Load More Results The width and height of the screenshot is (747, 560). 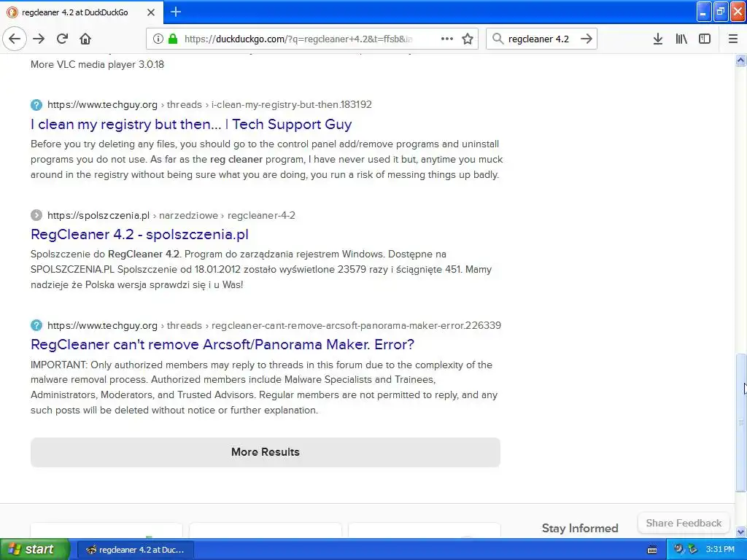coord(266,452)
